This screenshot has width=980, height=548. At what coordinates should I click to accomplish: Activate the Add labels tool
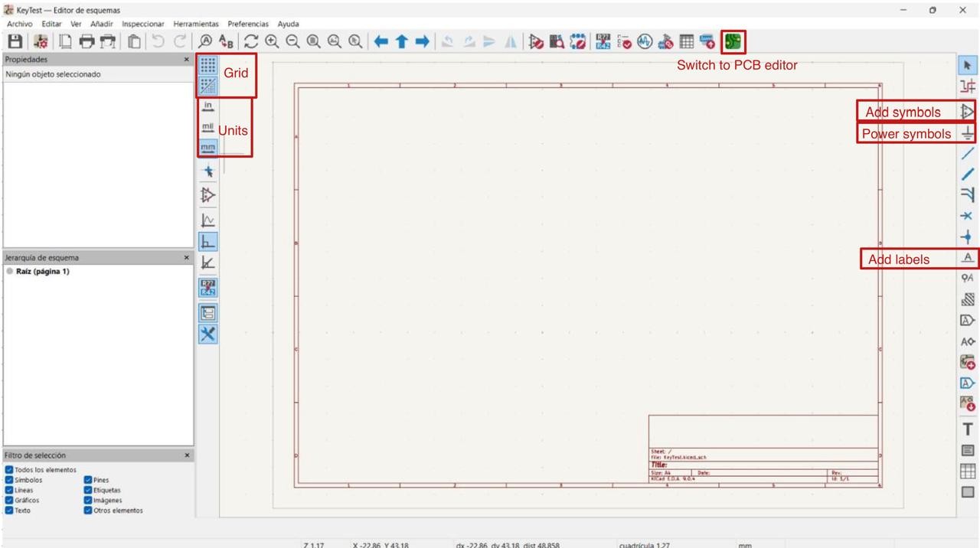point(968,259)
